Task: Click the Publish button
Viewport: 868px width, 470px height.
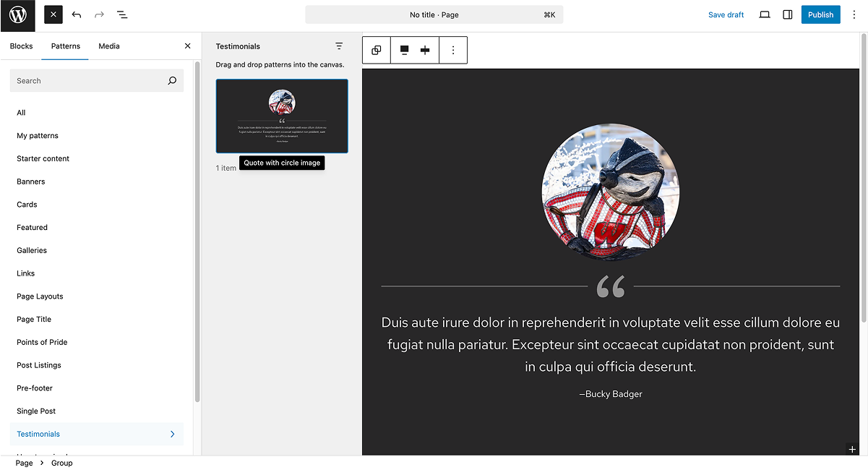Action: click(x=820, y=14)
